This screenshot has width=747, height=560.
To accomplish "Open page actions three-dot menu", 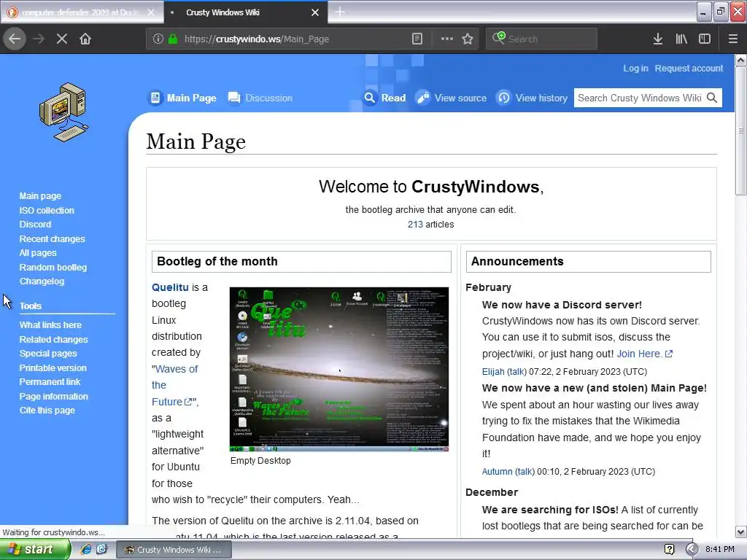I will pos(447,39).
